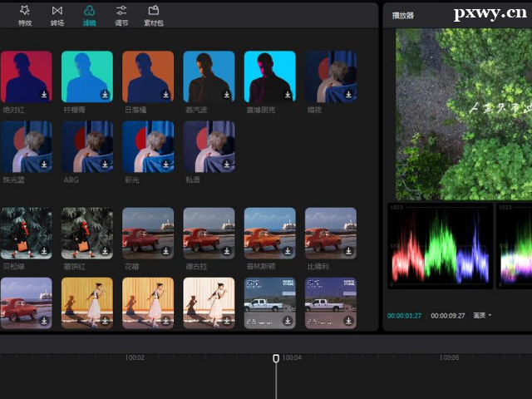Click download icon on 花椿 filter

pos(166,251)
